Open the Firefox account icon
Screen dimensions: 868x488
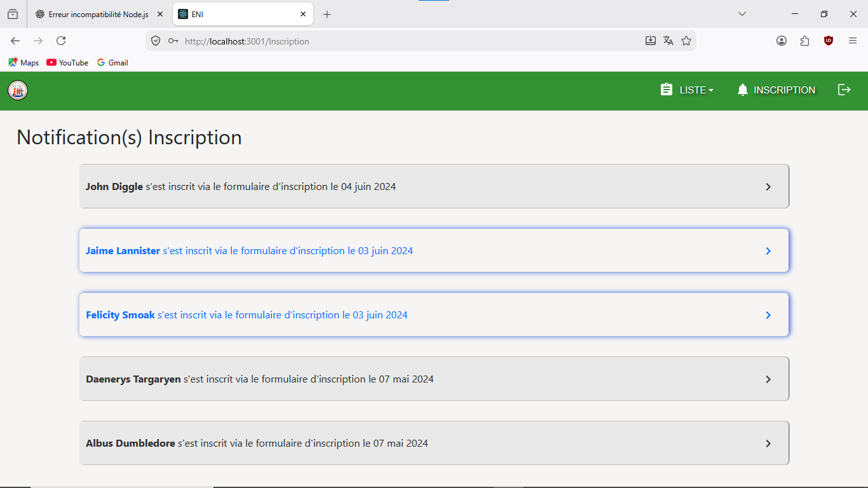point(782,41)
